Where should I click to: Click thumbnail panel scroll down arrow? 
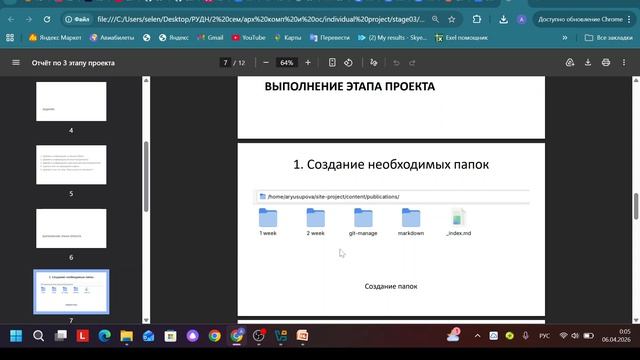(x=146, y=320)
